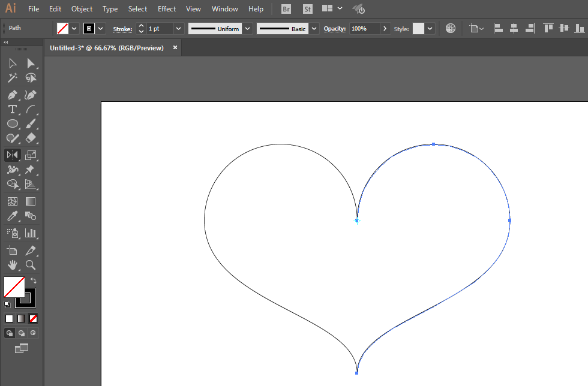Viewport: 588px width, 386px height.
Task: Select the Pen tool
Action: (x=13, y=95)
